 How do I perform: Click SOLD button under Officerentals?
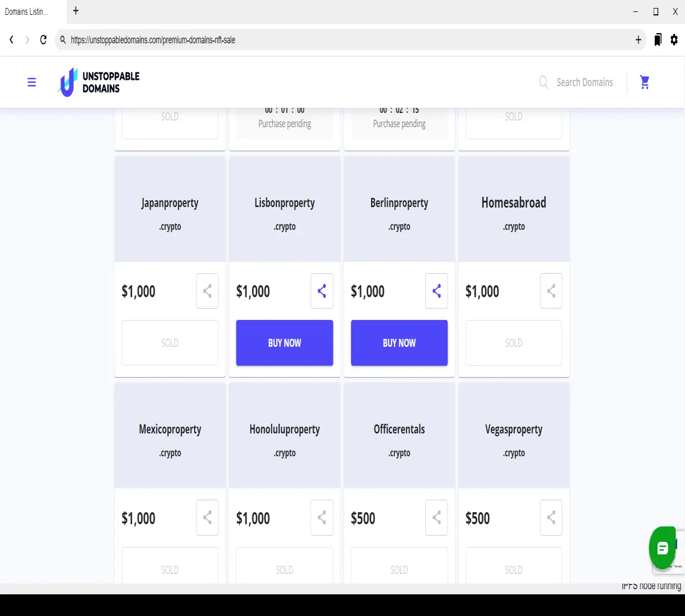(x=400, y=566)
